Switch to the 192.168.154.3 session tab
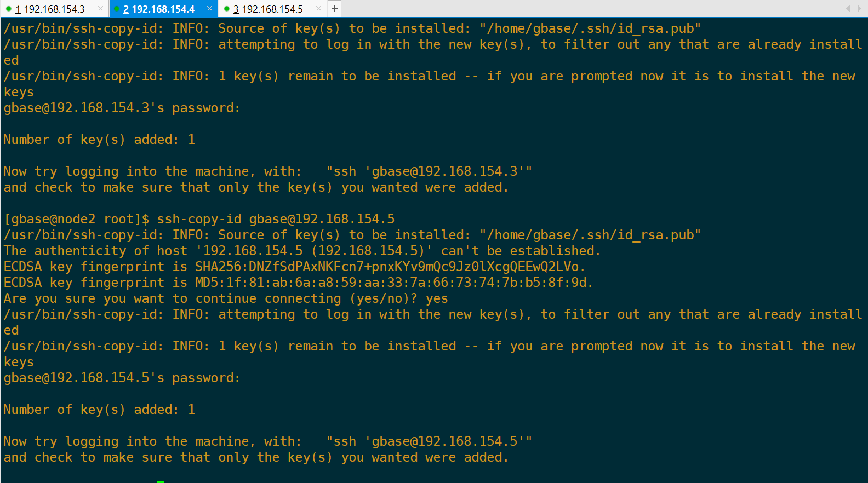The image size is (868, 483). (x=54, y=9)
